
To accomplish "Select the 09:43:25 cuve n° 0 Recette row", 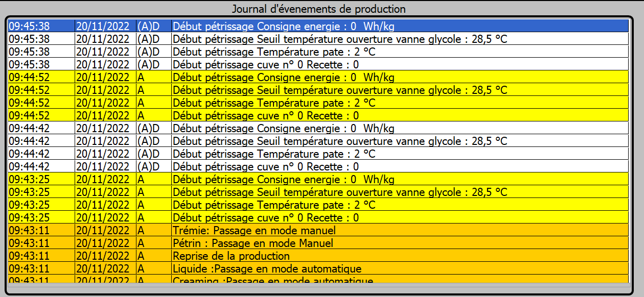I will click(x=266, y=218).
